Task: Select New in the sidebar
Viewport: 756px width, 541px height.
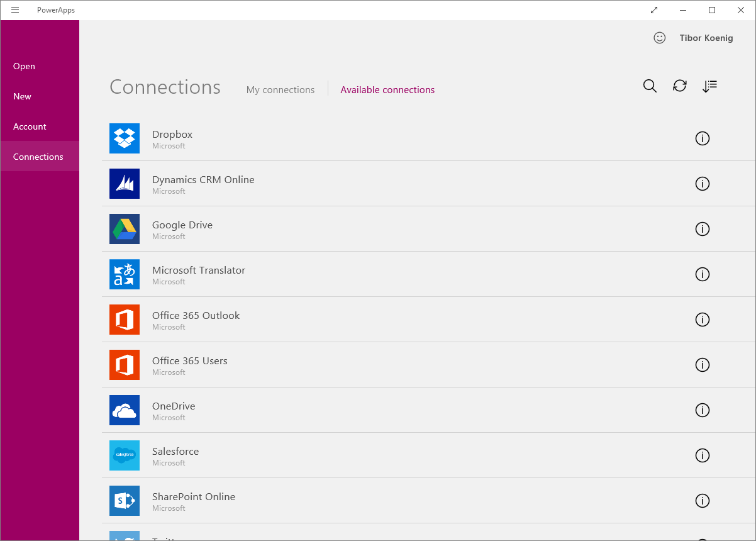Action: pyautogui.click(x=40, y=96)
